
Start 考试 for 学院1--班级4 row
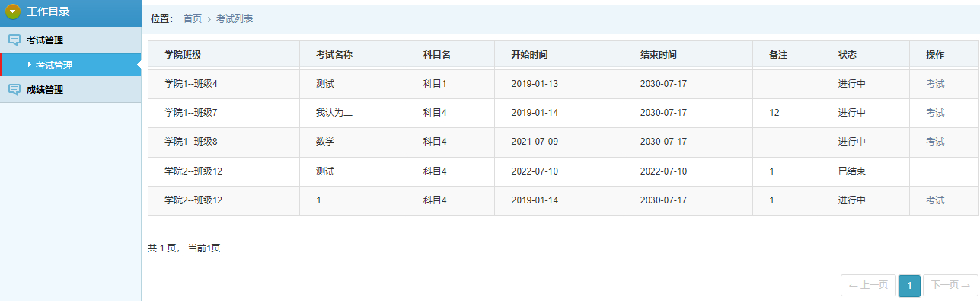click(x=935, y=83)
